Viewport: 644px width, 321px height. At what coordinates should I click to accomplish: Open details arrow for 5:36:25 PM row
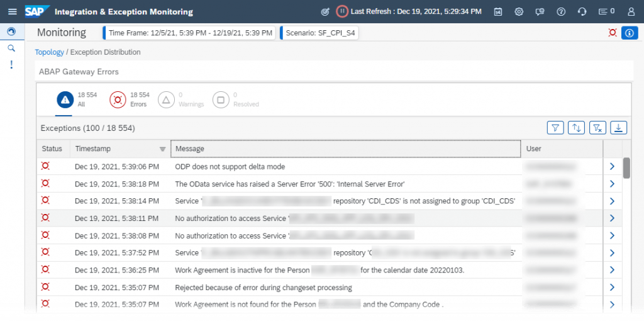pos(612,269)
